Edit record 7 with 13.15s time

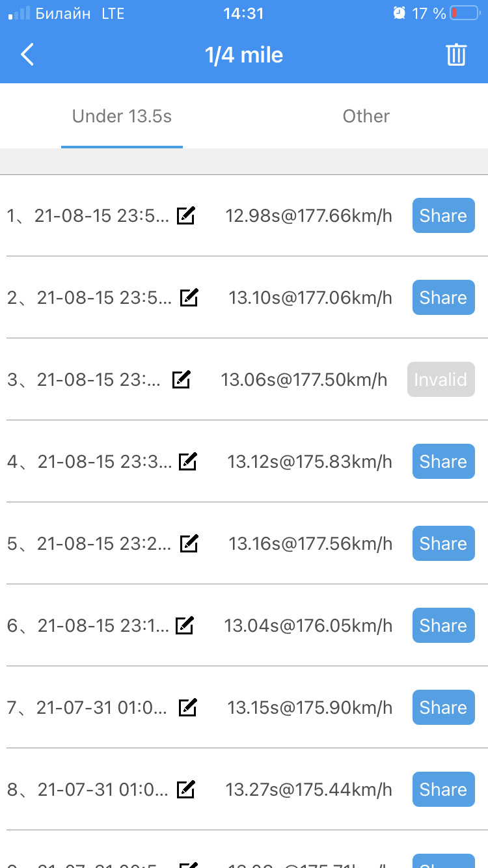tap(187, 707)
